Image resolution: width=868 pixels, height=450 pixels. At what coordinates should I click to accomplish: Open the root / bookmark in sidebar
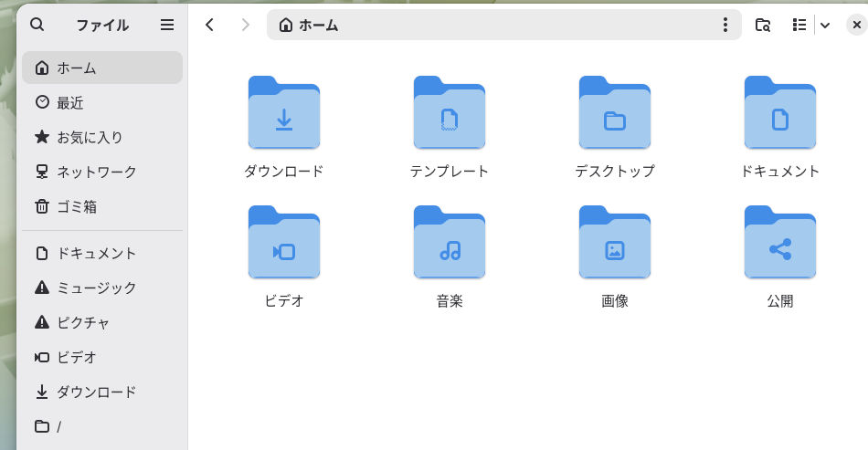(102, 426)
